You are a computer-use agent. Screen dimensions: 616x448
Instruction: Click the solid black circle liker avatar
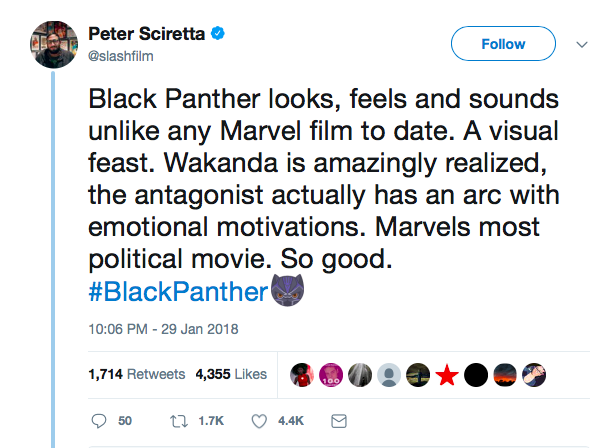pos(477,374)
